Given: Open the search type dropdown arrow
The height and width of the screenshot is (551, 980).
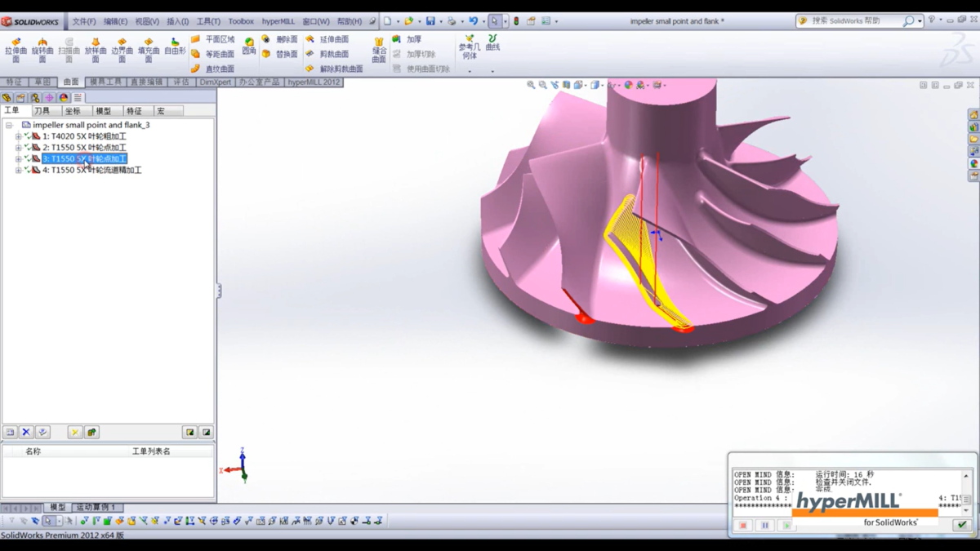Looking at the screenshot, I should (920, 21).
